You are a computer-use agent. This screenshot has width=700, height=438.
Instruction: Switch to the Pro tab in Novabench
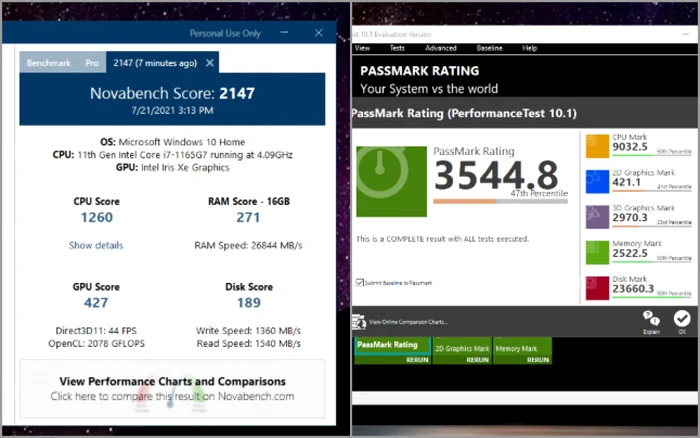coord(92,63)
